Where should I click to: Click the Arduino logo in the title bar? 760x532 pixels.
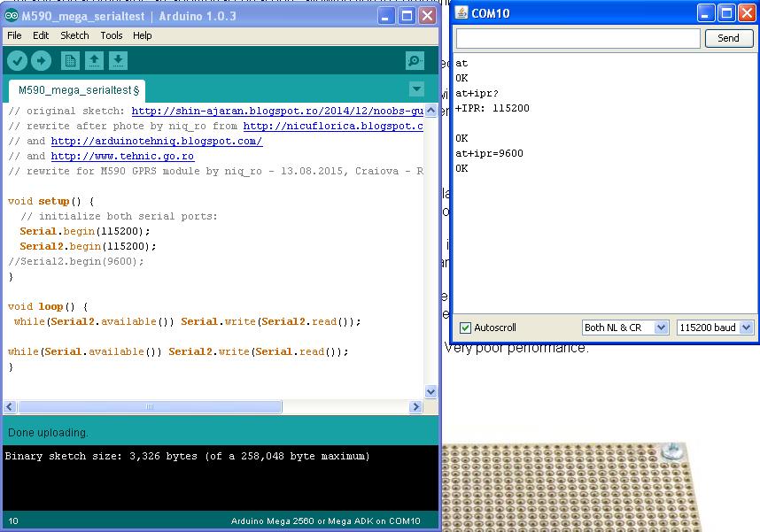coord(10,15)
